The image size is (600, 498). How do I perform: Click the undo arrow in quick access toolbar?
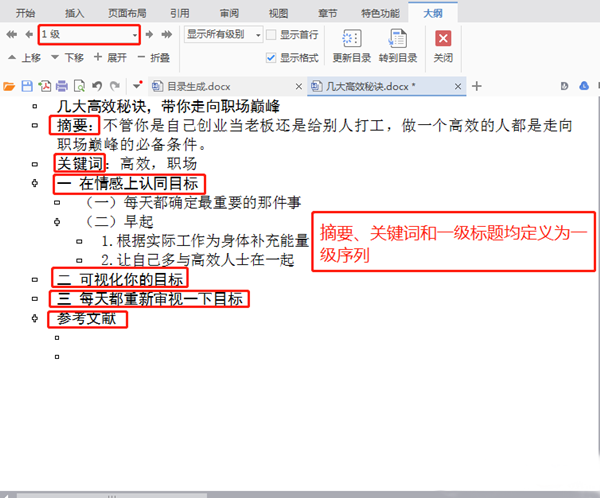click(96, 87)
